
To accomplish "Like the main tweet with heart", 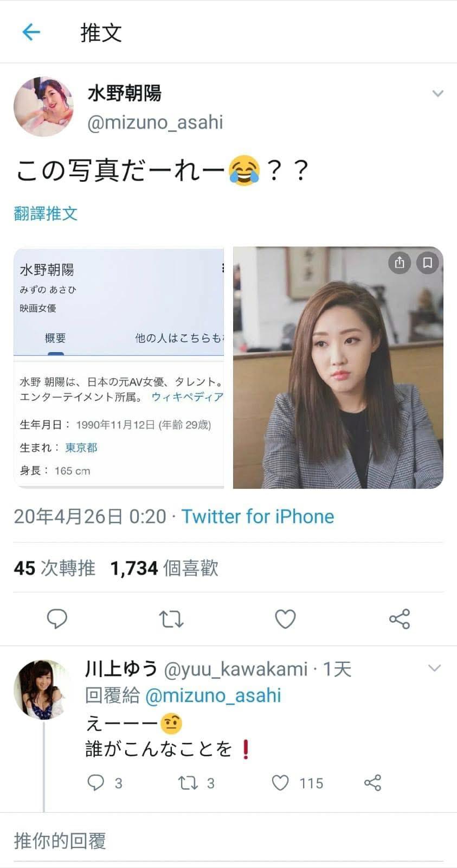I will click(x=285, y=618).
